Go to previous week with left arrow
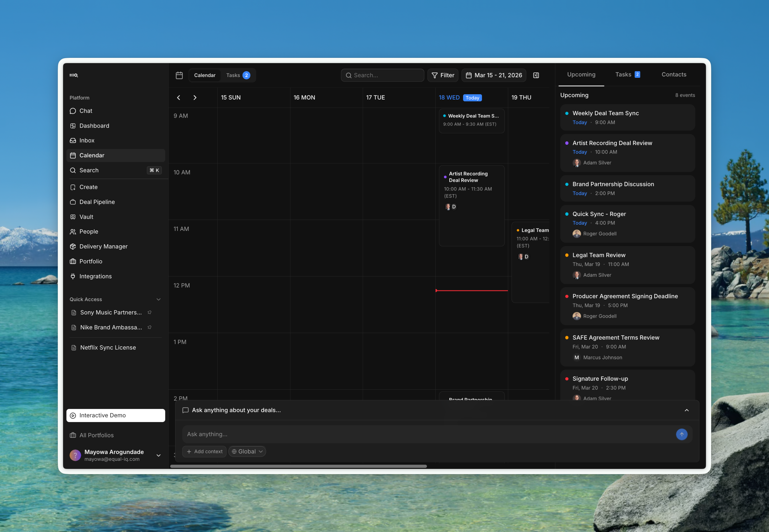Viewport: 769px width, 532px height. click(x=179, y=98)
